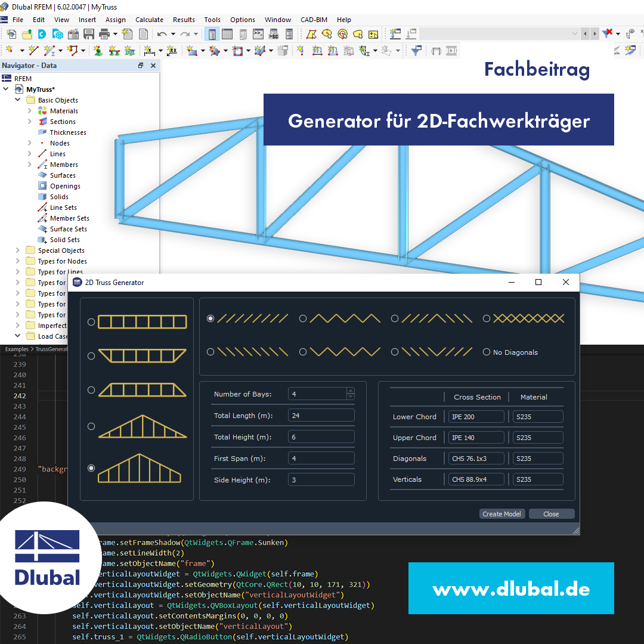This screenshot has height=644, width=644.
Task: Click previous load case arrow in toolbar
Action: [x=586, y=33]
